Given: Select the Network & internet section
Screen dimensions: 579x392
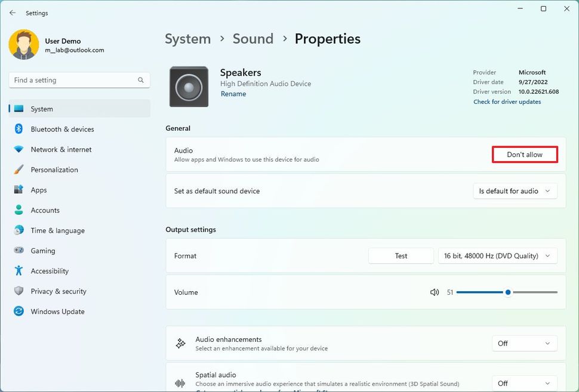Looking at the screenshot, I should pyautogui.click(x=60, y=149).
